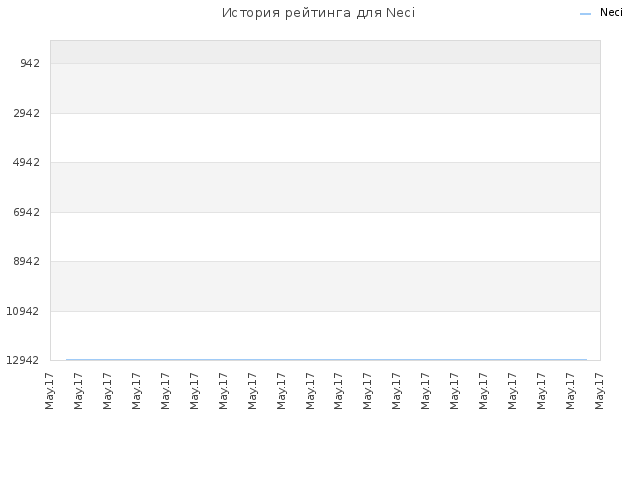Image resolution: width=640 pixels, height=480 pixels.
Task: Click the 4942 y-axis label
Action: point(27,162)
